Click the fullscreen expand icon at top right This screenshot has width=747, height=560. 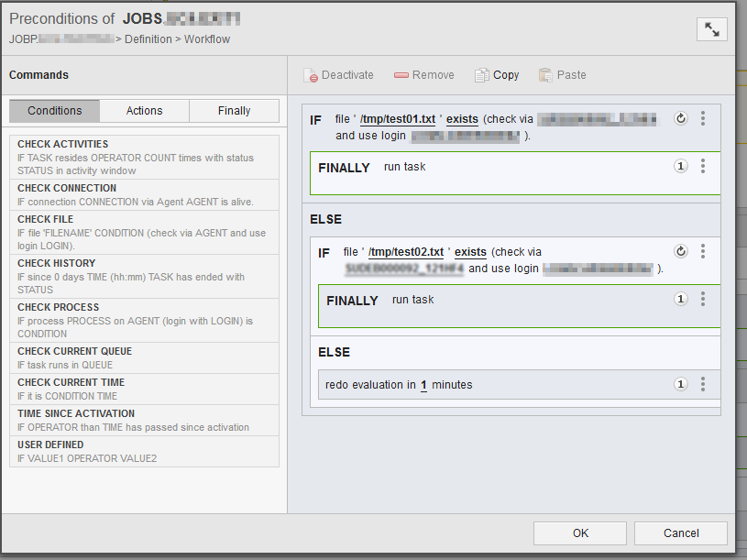712,28
